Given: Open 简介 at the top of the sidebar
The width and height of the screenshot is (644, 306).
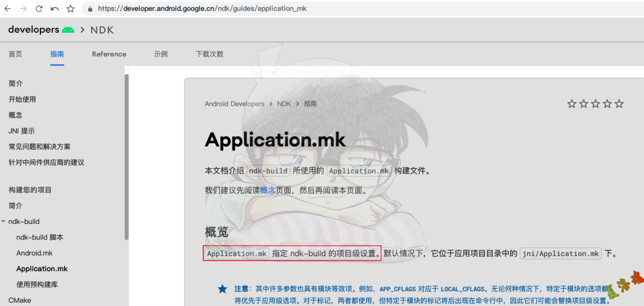Looking at the screenshot, I should [x=16, y=84].
